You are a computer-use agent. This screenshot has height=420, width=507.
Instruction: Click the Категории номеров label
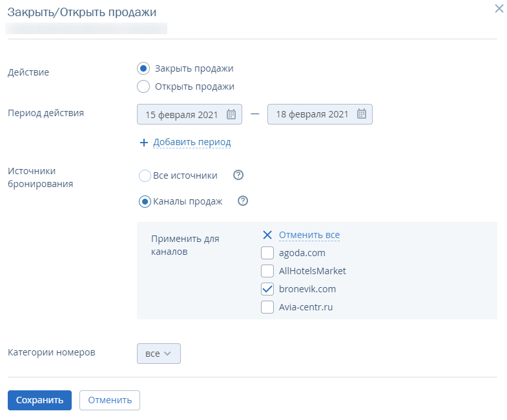52,352
